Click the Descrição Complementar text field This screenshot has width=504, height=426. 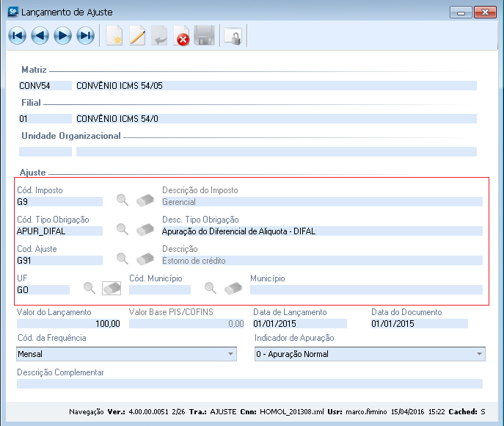249,383
